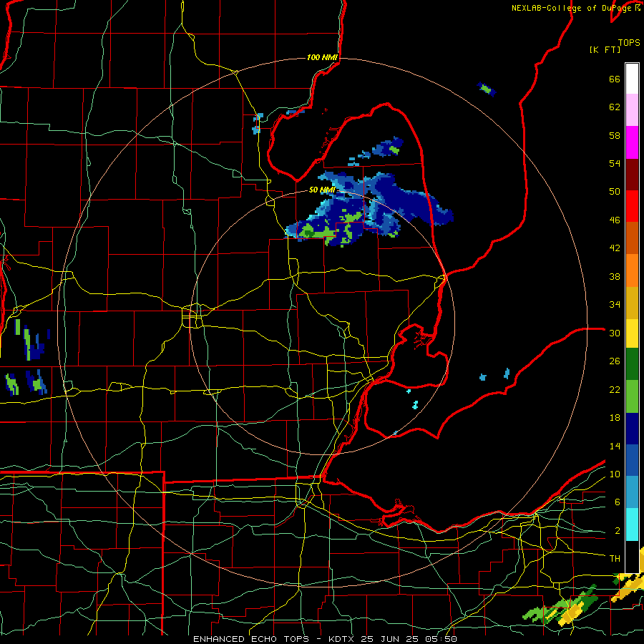
Task: Click the 50 legend value
Action: coord(615,191)
